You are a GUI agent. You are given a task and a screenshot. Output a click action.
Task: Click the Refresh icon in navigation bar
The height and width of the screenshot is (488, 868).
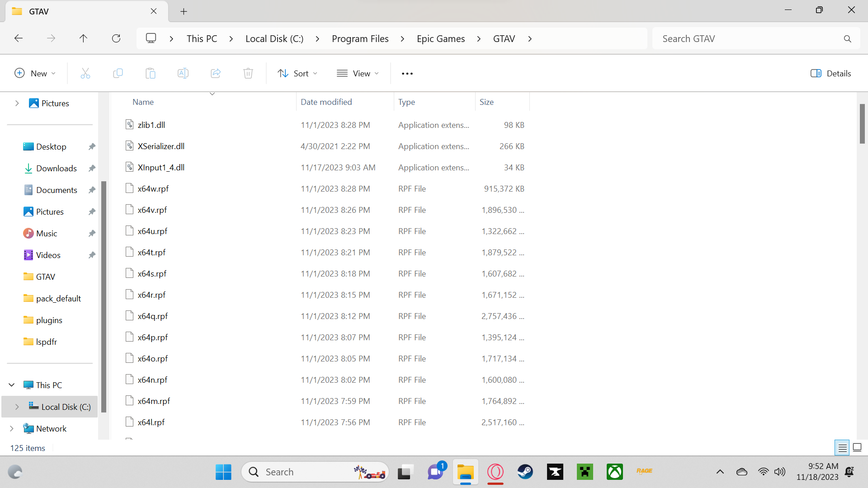coord(116,38)
